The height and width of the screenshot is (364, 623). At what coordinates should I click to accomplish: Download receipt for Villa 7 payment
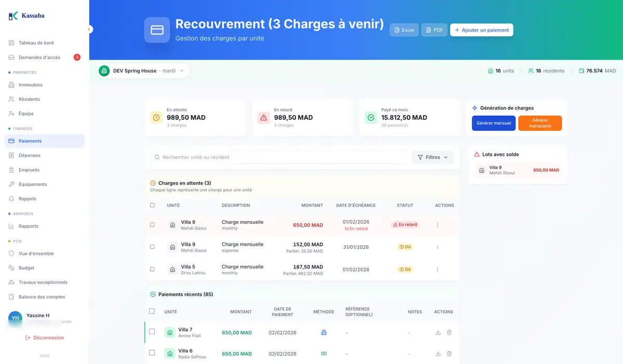tap(438, 332)
